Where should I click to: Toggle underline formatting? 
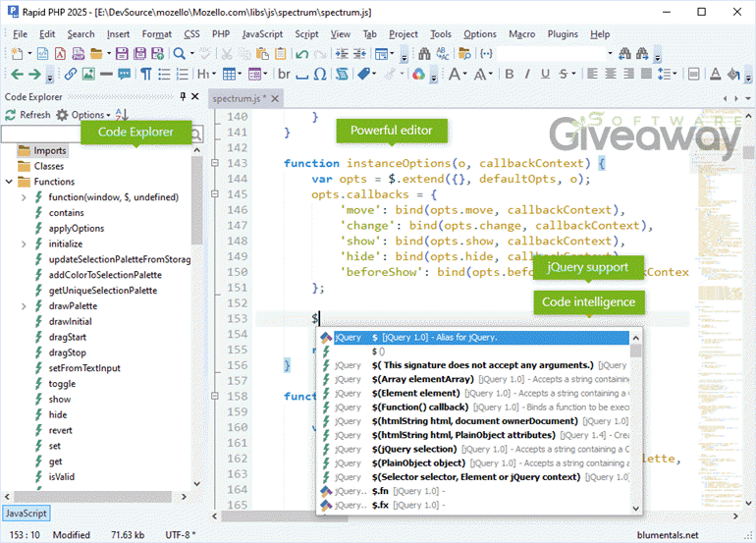(545, 75)
